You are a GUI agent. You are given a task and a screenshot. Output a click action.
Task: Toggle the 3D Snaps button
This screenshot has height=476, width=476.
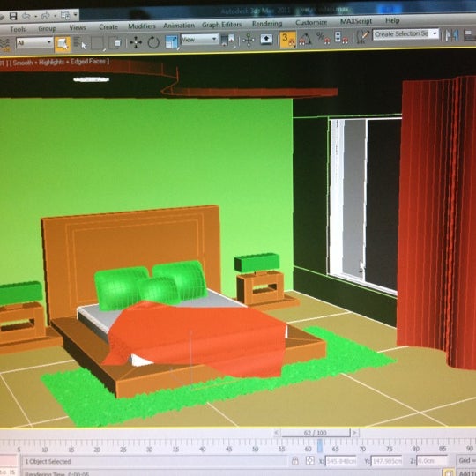click(287, 40)
